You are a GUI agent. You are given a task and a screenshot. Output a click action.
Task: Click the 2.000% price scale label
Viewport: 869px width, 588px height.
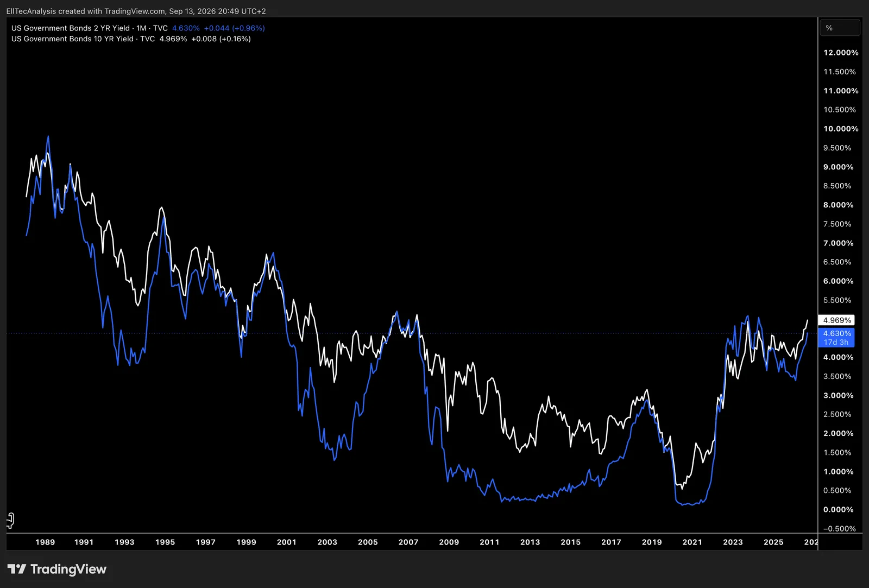pyautogui.click(x=839, y=433)
